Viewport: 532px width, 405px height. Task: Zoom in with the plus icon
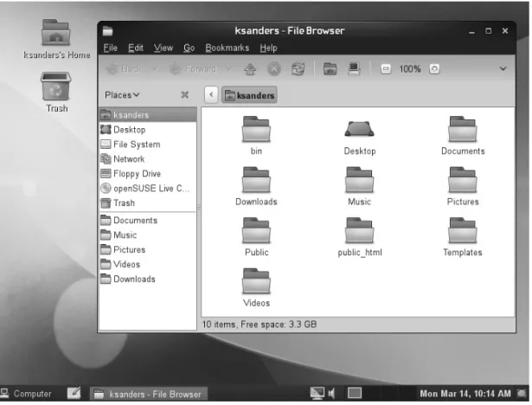pyautogui.click(x=434, y=69)
